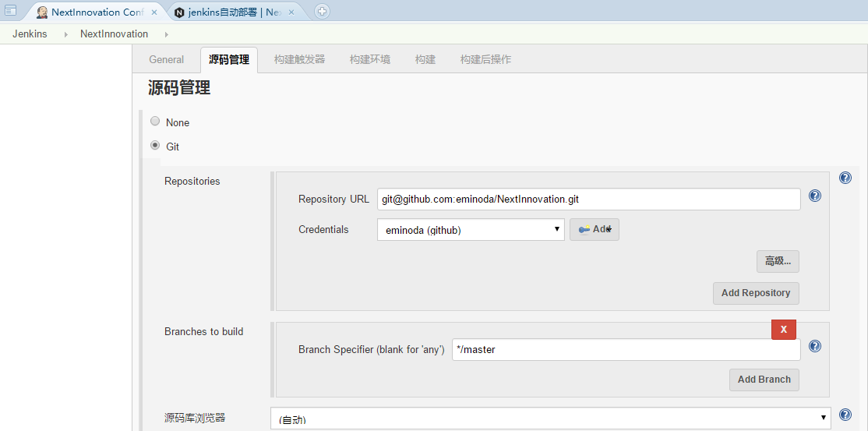Image resolution: width=868 pixels, height=431 pixels.
Task: Click the Repositories label
Action: (x=192, y=181)
